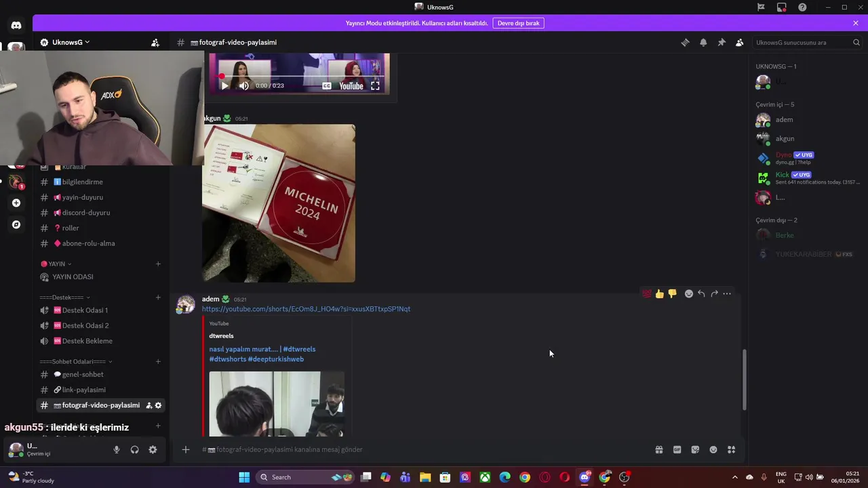Open discord-duyuru channel
The width and height of the screenshot is (868, 488).
click(100, 213)
